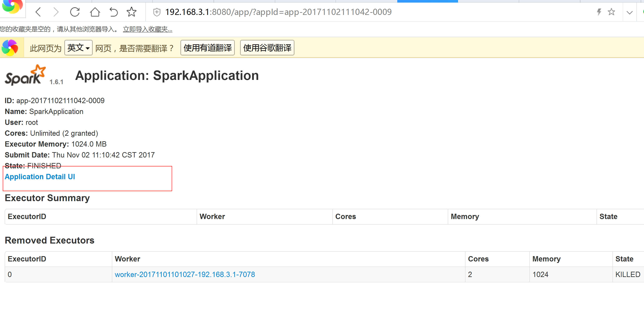644x329 pixels.
Task: Open the 英文 language dropdown
Action: pyautogui.click(x=78, y=48)
